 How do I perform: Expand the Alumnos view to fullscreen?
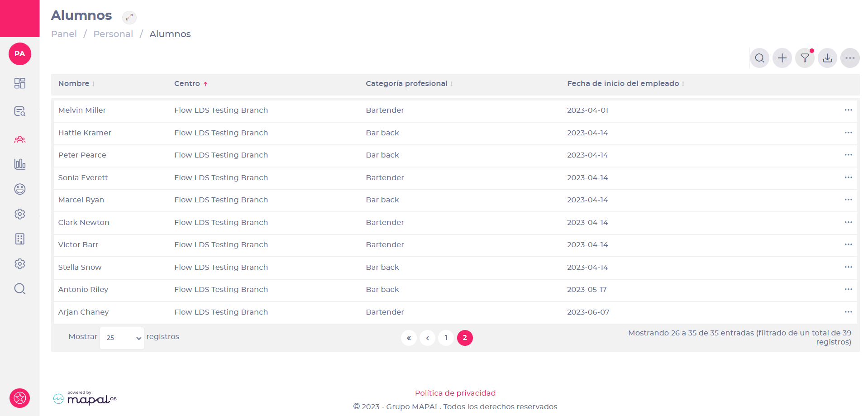(x=129, y=17)
